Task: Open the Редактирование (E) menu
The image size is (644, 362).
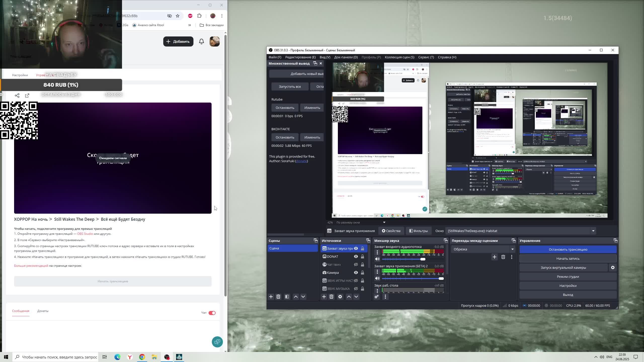Action: pyautogui.click(x=300, y=57)
